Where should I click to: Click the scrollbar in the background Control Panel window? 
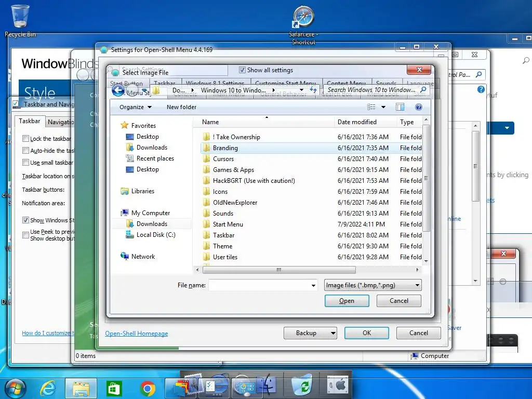tap(476, 166)
